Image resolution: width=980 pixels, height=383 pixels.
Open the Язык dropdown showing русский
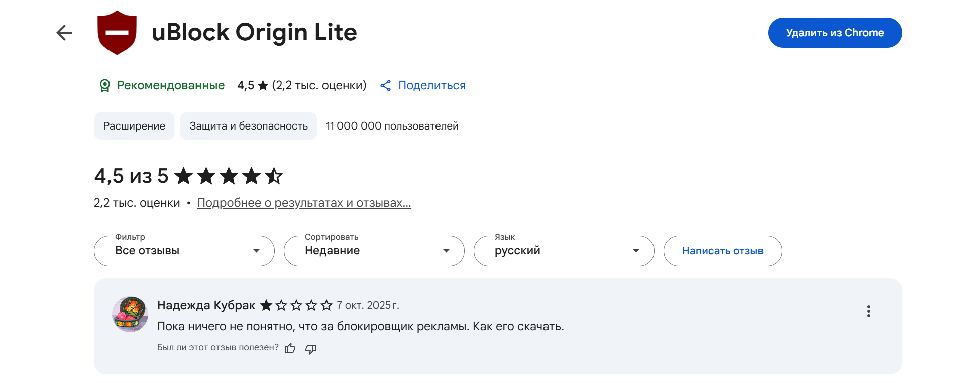[x=564, y=251]
